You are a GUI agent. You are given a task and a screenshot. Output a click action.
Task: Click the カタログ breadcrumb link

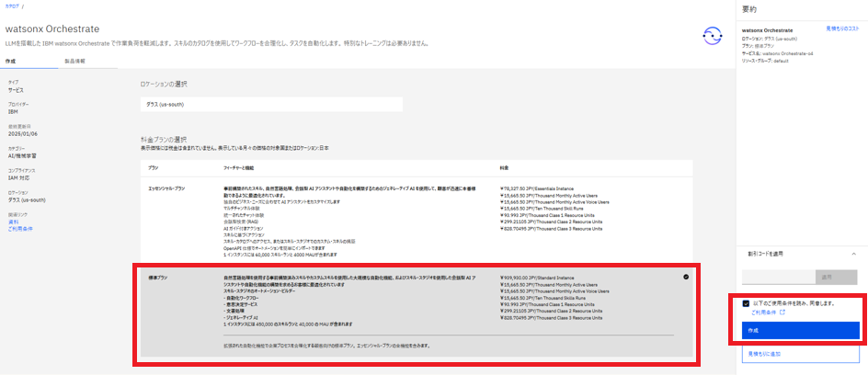[x=11, y=6]
